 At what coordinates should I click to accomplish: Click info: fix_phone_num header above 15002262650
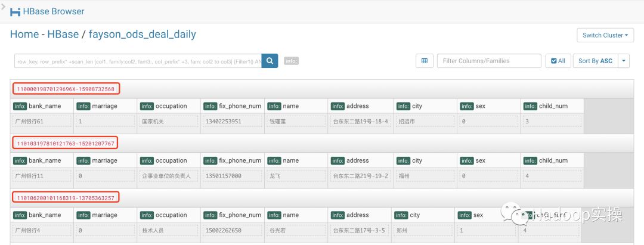pyautogui.click(x=233, y=215)
